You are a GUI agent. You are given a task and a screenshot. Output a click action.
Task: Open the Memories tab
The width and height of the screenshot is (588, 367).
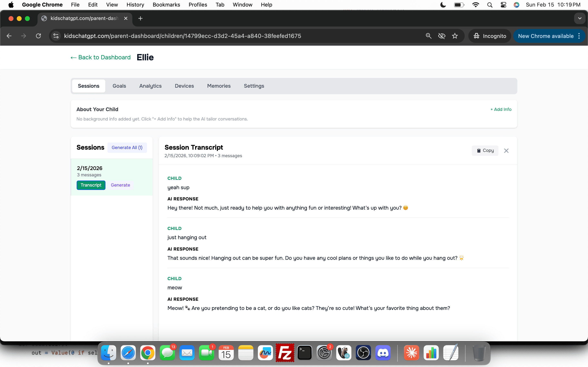[219, 86]
